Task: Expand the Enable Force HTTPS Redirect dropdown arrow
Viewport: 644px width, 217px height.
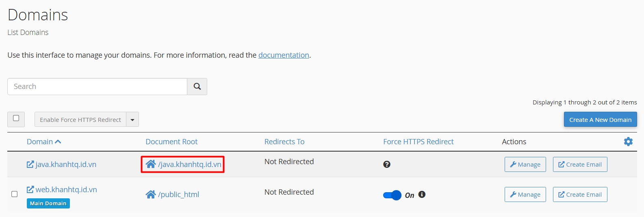Action: pos(132,120)
